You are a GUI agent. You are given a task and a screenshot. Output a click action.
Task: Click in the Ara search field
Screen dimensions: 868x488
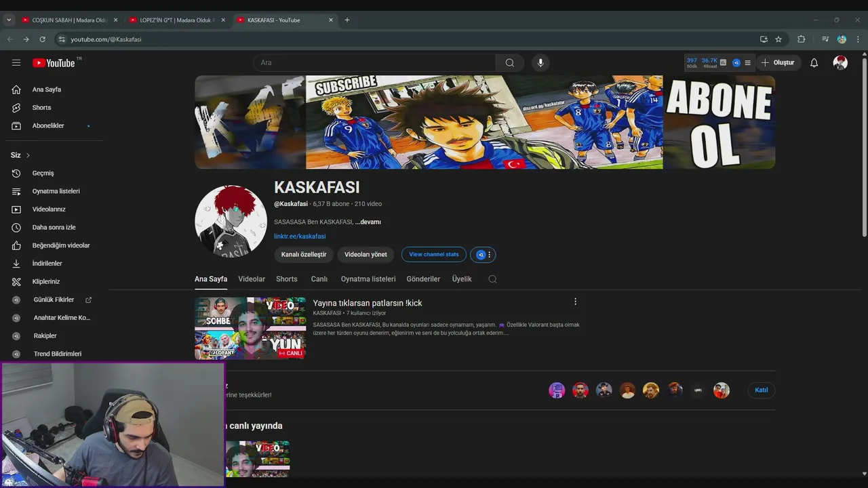374,62
